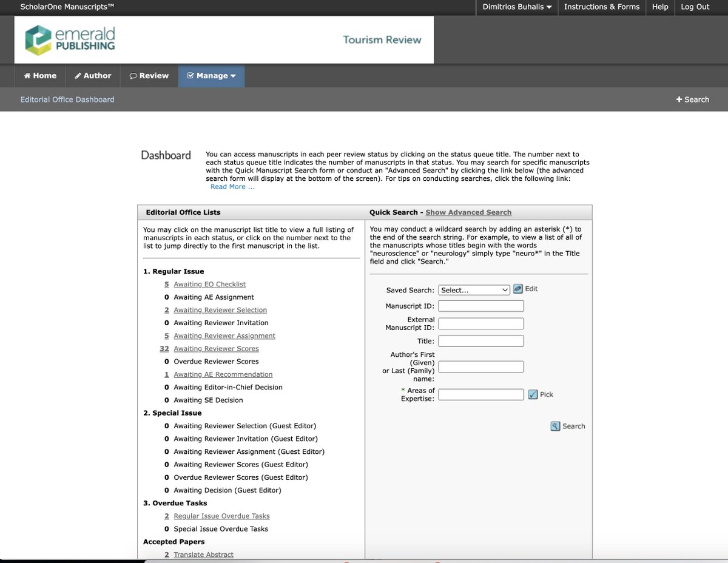Viewport: 728px width, 563px height.
Task: Click the number 32 next to Awaiting Reviewer Scores
Action: pyautogui.click(x=164, y=349)
